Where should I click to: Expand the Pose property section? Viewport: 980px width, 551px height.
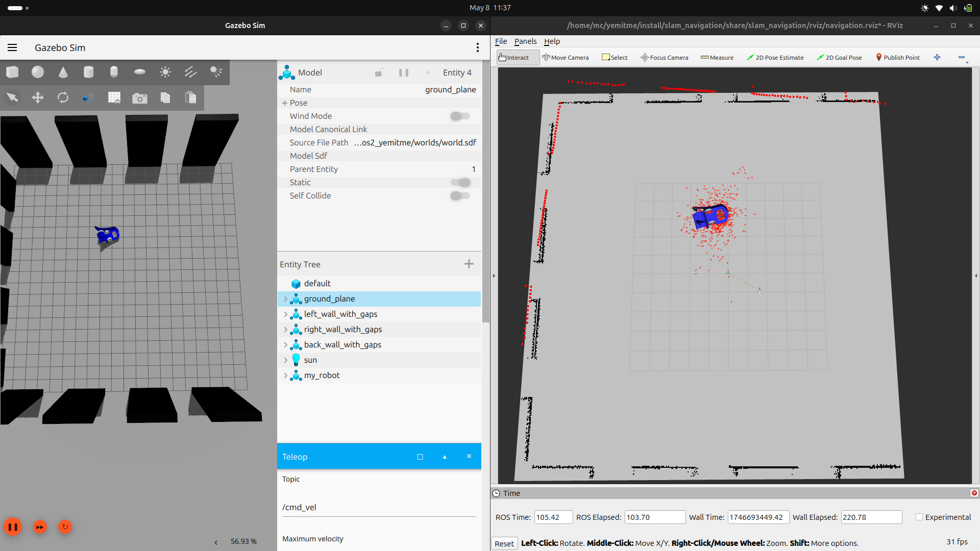285,103
